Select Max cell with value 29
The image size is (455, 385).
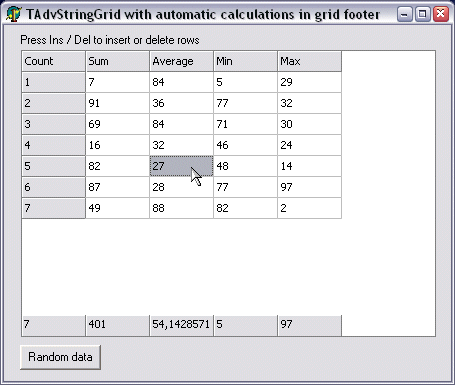309,82
